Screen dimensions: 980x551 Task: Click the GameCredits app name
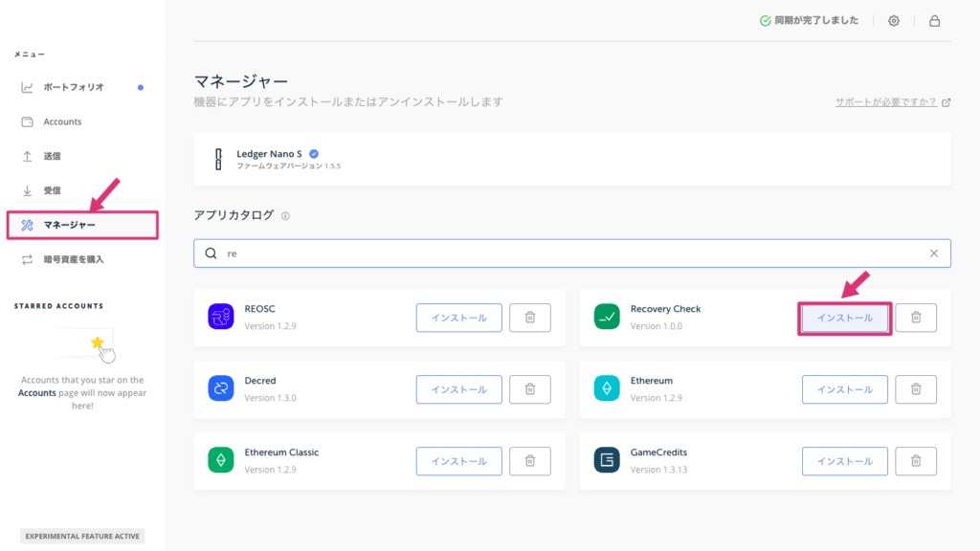pos(658,452)
